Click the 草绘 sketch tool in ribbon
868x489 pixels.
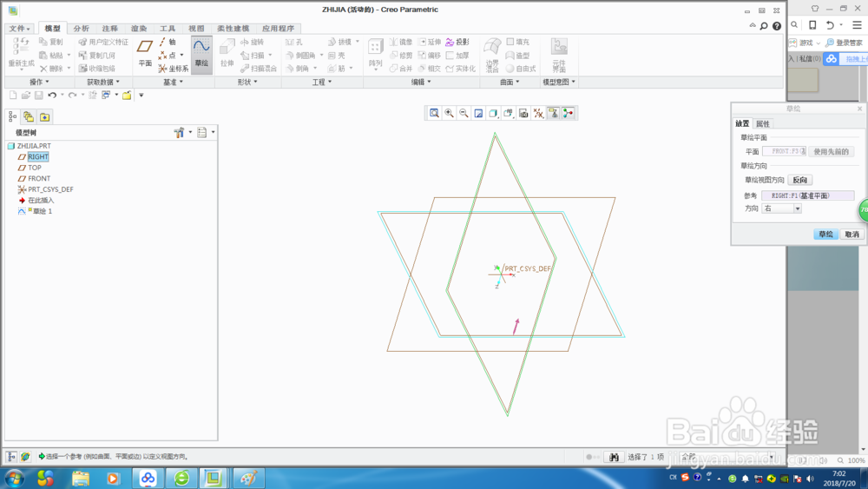pyautogui.click(x=201, y=53)
